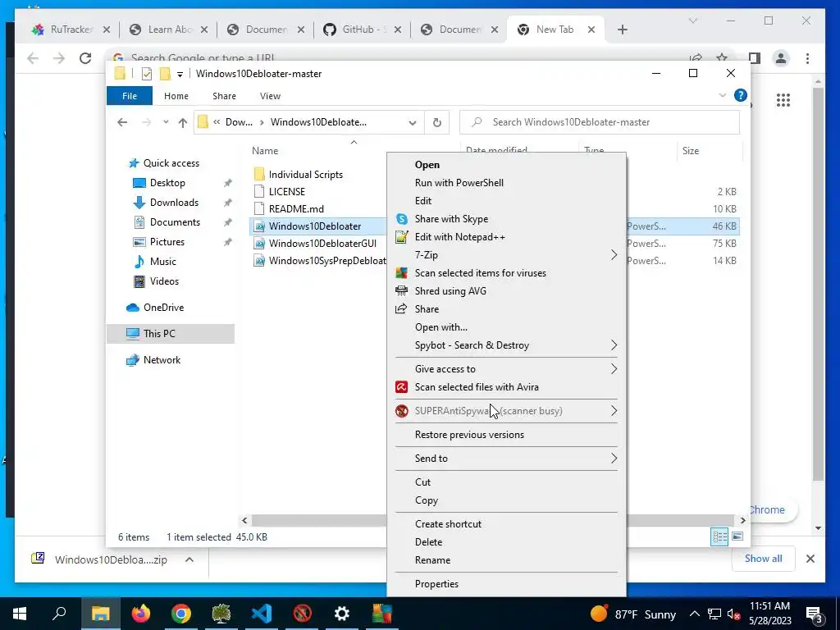840x630 pixels.
Task: Show hidden tray icons with the caret
Action: pyautogui.click(x=694, y=614)
